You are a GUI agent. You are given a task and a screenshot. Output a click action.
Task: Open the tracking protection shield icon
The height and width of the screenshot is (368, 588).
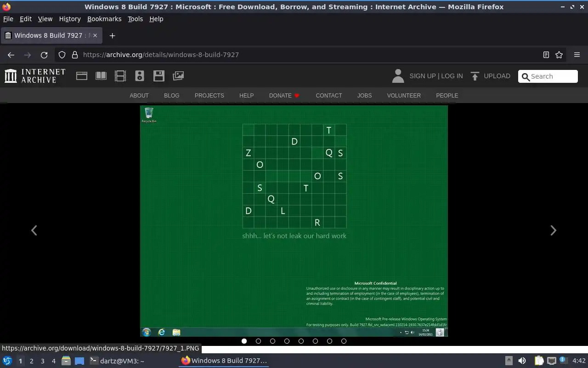click(x=62, y=55)
